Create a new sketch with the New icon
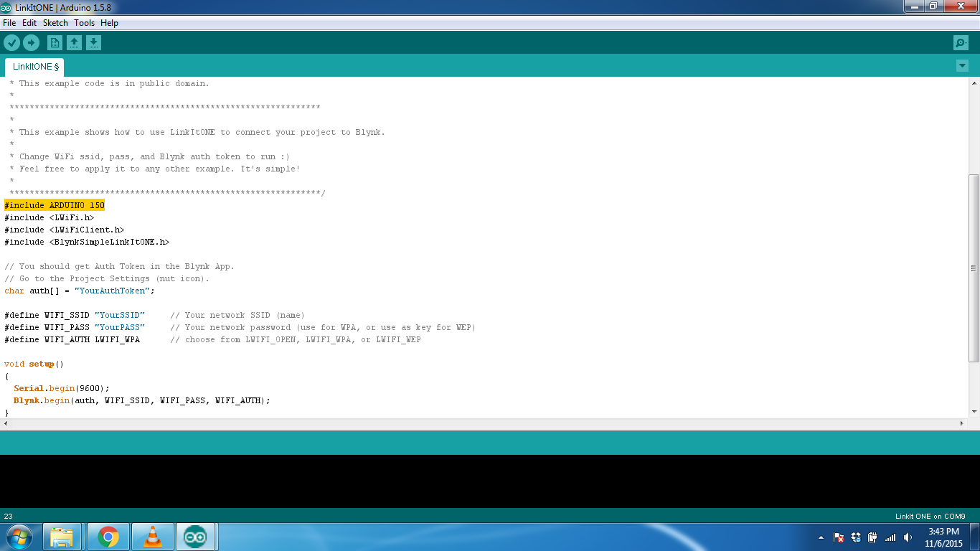The width and height of the screenshot is (980, 551). [55, 43]
